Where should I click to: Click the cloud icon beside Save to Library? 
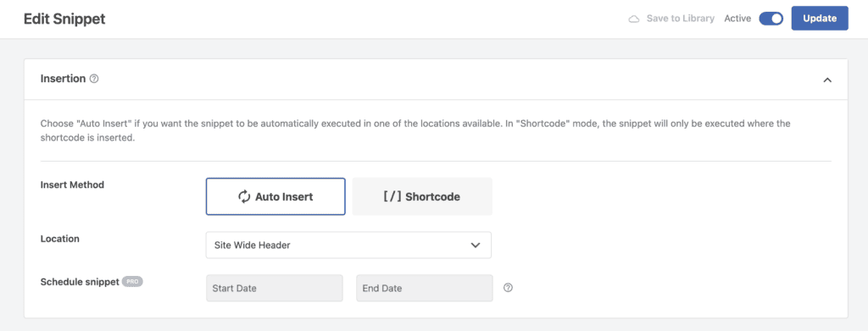tap(634, 19)
